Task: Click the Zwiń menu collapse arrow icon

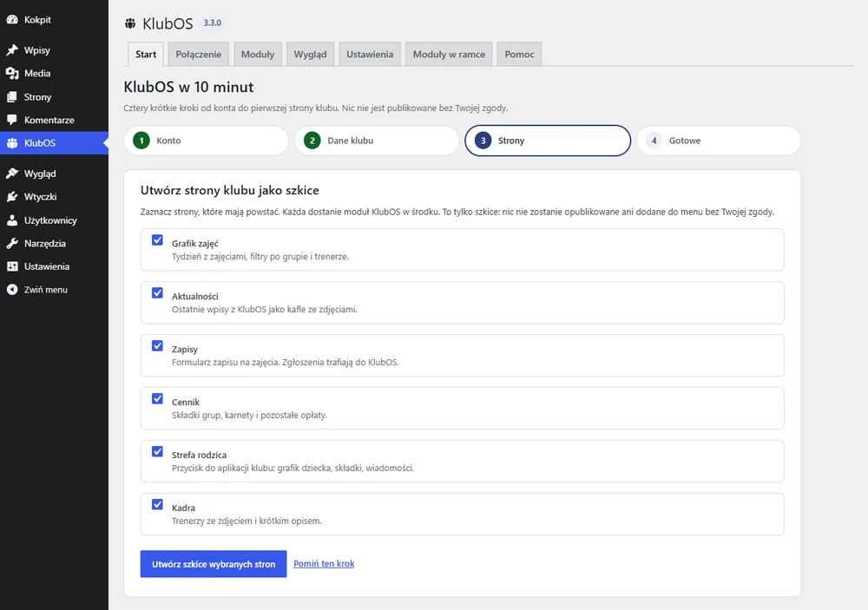Action: click(x=12, y=290)
